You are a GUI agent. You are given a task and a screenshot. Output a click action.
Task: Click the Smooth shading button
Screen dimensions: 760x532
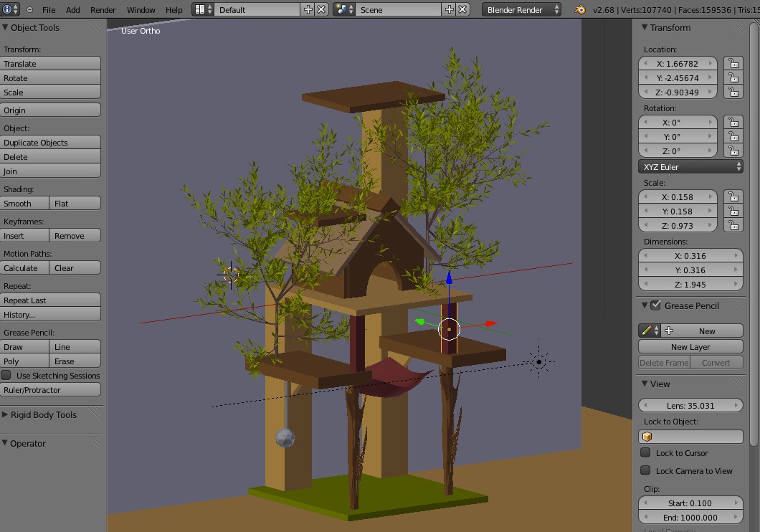[x=24, y=204]
